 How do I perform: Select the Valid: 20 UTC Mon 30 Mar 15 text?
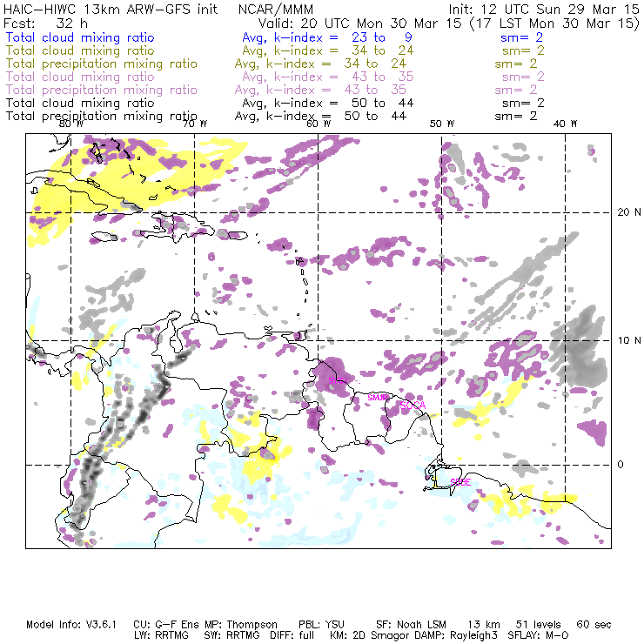click(x=359, y=23)
